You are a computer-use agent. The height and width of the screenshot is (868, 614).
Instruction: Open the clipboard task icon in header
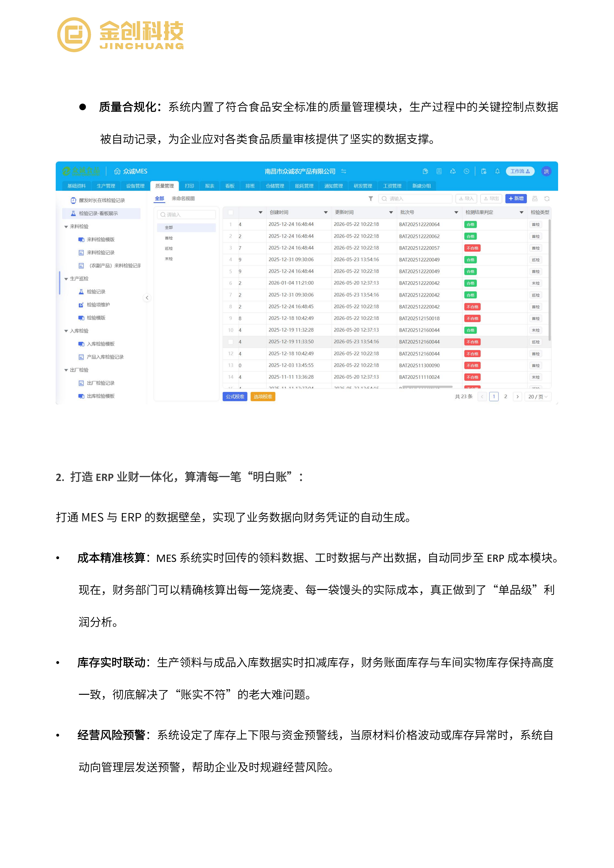tap(484, 171)
